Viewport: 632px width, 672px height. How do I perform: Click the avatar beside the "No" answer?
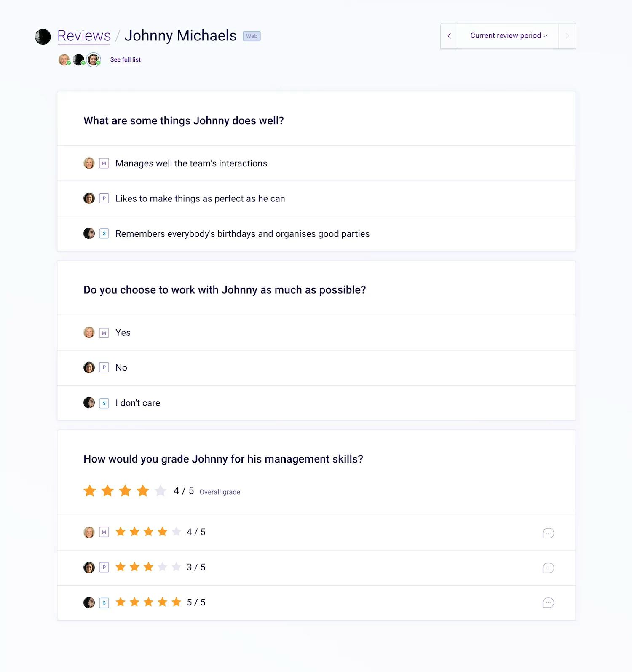89,367
